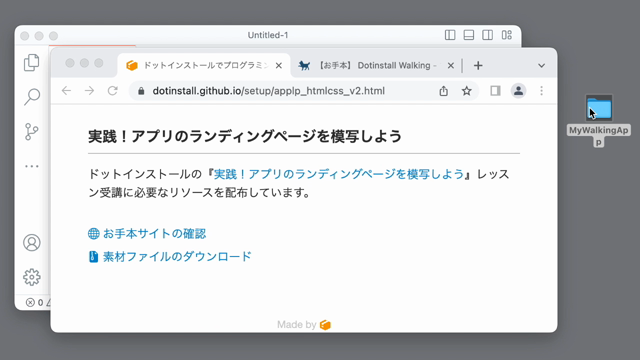Click the MyWalkingApp folder name label
640x360 pixels.
pos(598,136)
